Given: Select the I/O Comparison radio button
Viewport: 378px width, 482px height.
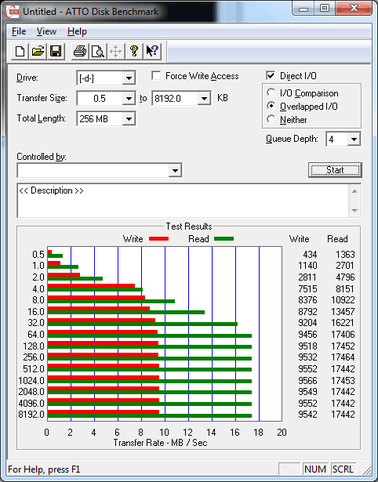Looking at the screenshot, I should [x=271, y=92].
